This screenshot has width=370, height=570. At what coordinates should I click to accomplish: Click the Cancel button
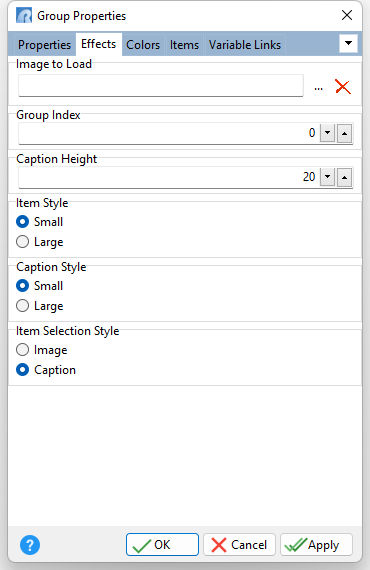[x=240, y=545]
